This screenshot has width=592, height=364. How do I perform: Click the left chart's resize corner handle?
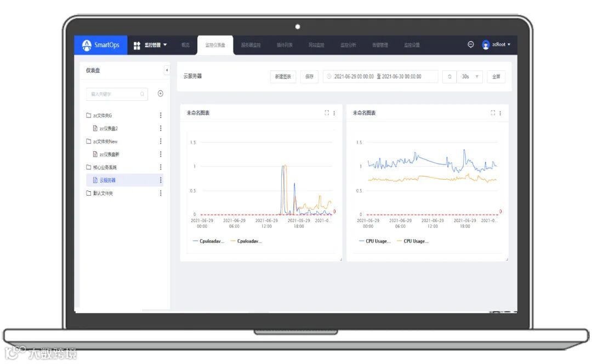[341, 259]
